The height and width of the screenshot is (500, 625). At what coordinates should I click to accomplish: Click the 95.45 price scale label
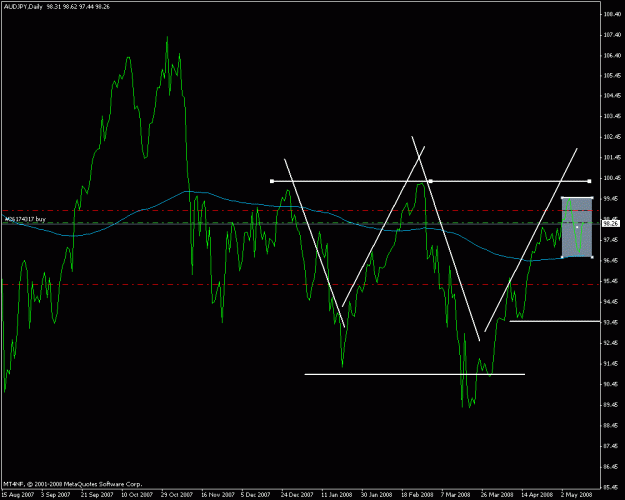tap(612, 281)
